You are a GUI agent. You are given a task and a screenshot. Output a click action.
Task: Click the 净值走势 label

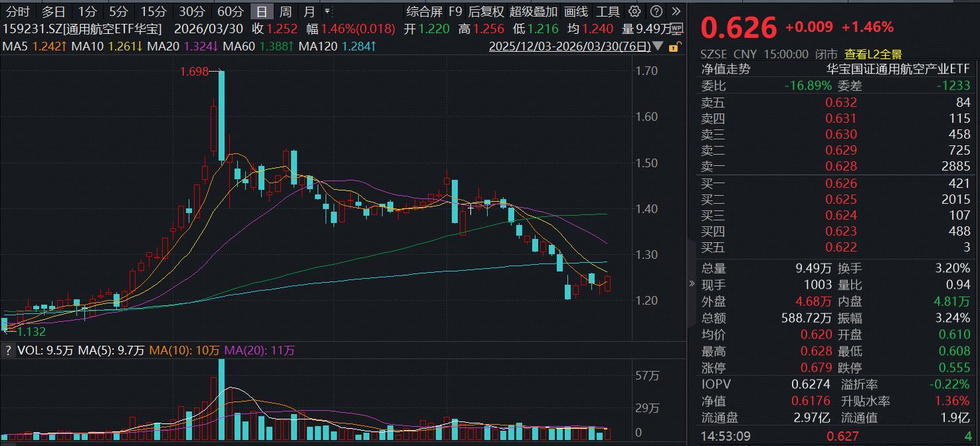coord(726,68)
